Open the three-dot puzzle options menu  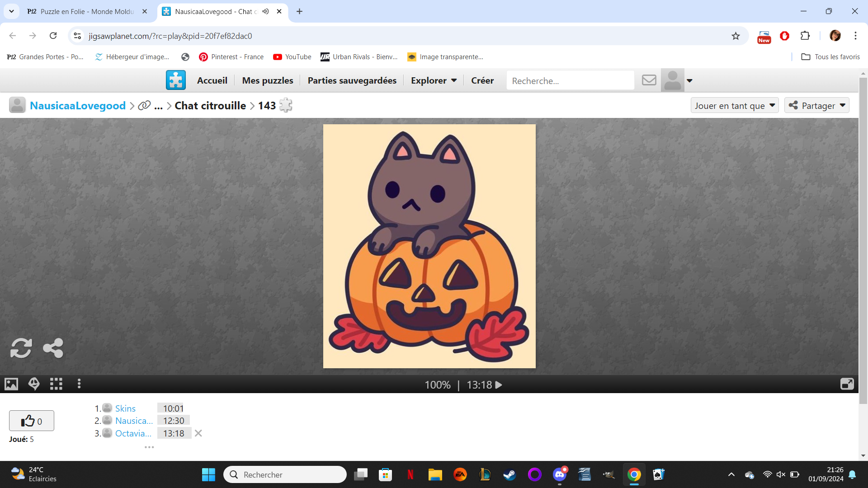click(79, 384)
